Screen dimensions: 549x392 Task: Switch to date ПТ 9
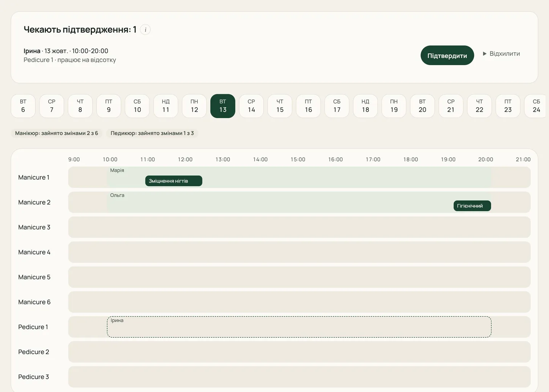click(x=109, y=106)
